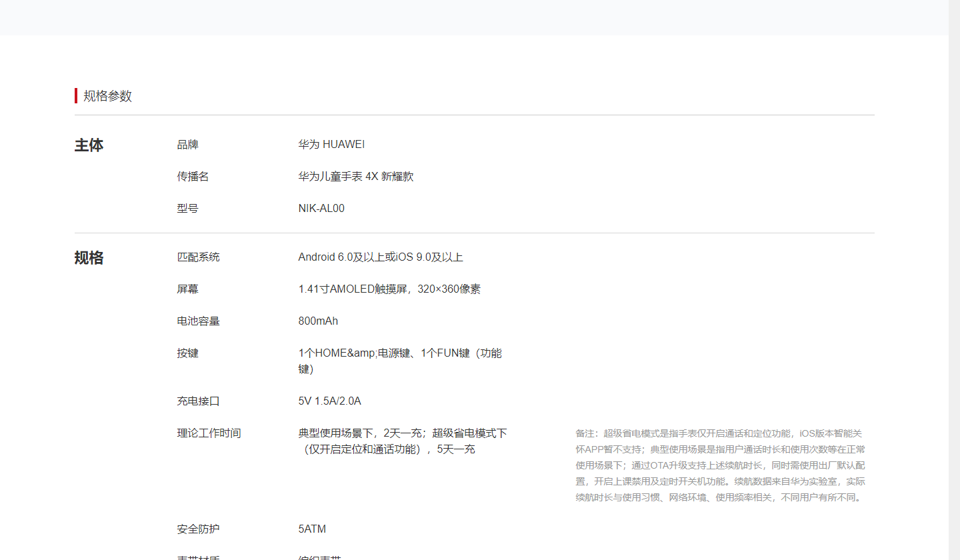
Task: Click the 5ATM value
Action: click(x=312, y=529)
